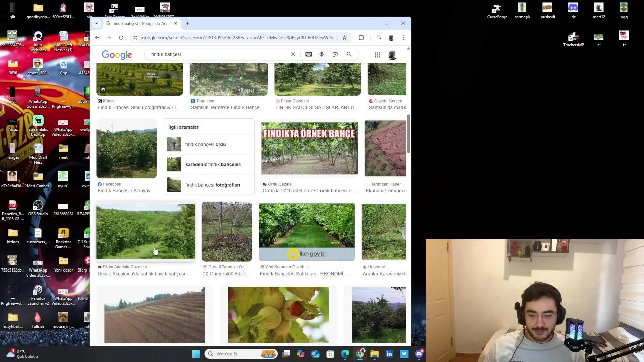Image resolution: width=644 pixels, height=362 pixels.
Task: Open the hazelnut close-up image result
Action: pos(278,315)
